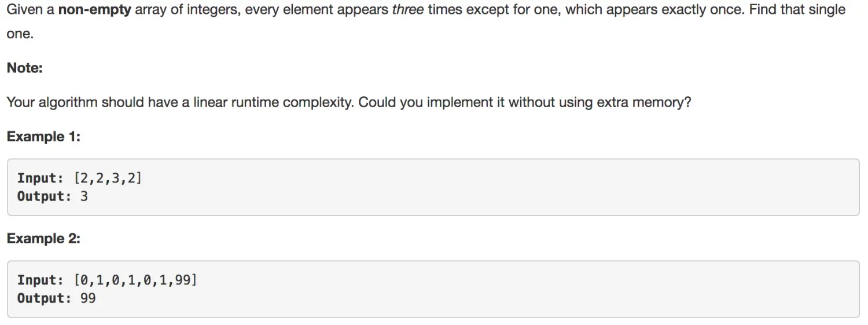Screen dimensions: 868x325
Task: Click the "Output:" label in Example 2
Action: [44, 299]
